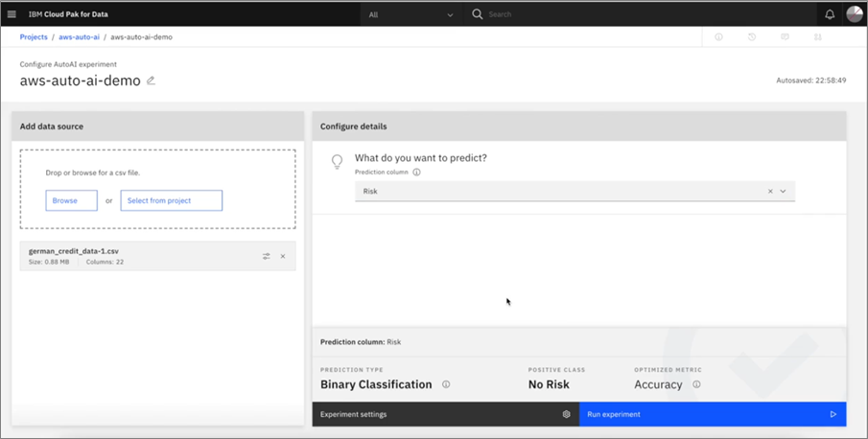Click info icon next to Accuracy
The height and width of the screenshot is (439, 868).
(x=696, y=384)
